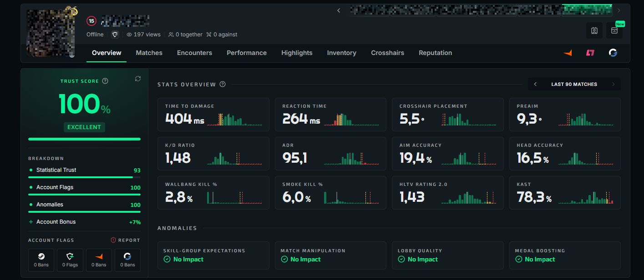Screen dimensions: 644x280
Task: Go to next match range arrow
Action: point(614,84)
